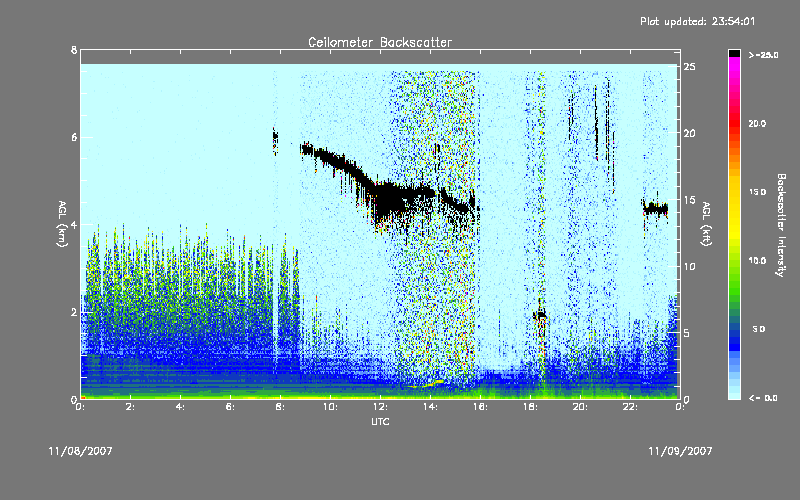The height and width of the screenshot is (500, 800).
Task: Click the "15" tick on the kft axis
Action: pyautogui.click(x=689, y=200)
